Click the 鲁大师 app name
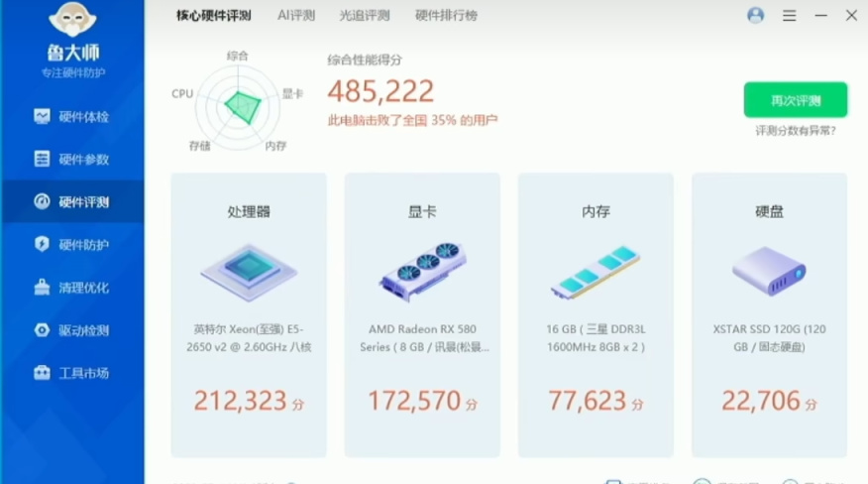Viewport: 868px width, 484px height. [73, 53]
